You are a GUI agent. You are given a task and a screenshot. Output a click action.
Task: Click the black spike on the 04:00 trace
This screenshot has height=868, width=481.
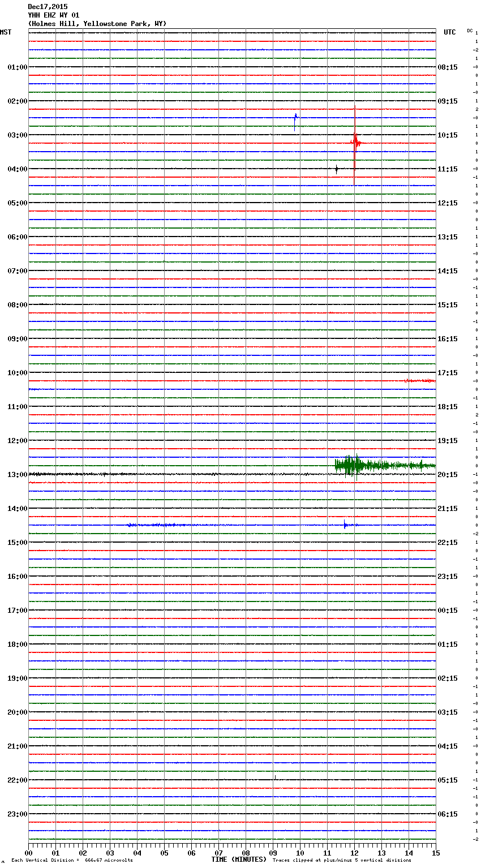point(337,169)
